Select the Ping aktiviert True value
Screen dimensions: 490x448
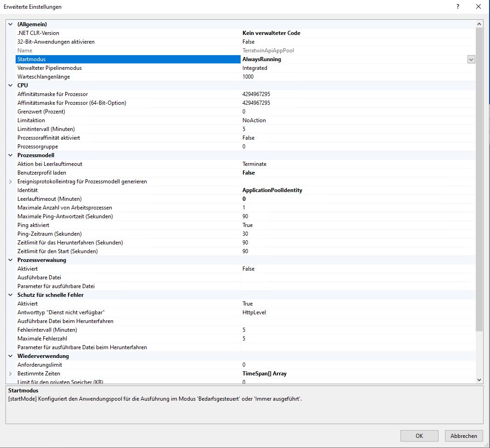(x=248, y=225)
